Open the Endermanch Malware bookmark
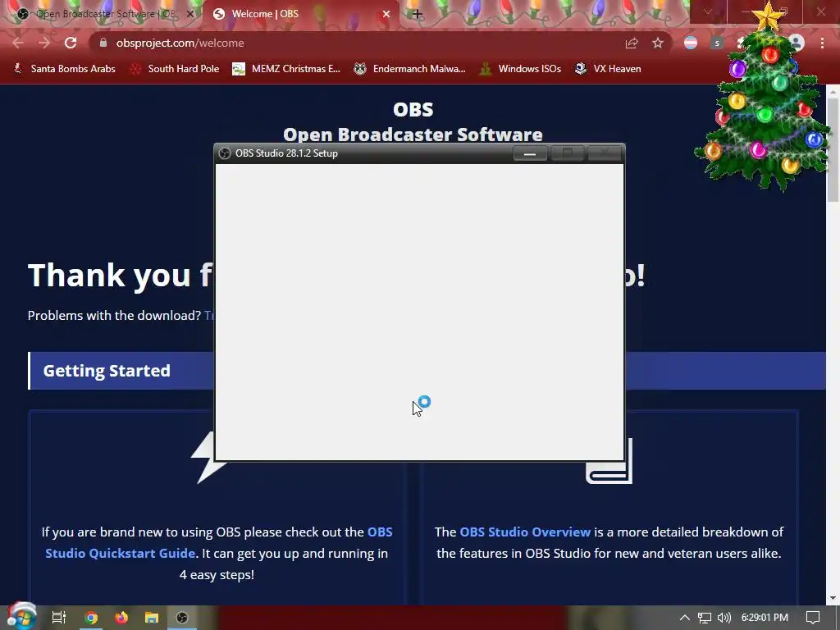 [410, 69]
